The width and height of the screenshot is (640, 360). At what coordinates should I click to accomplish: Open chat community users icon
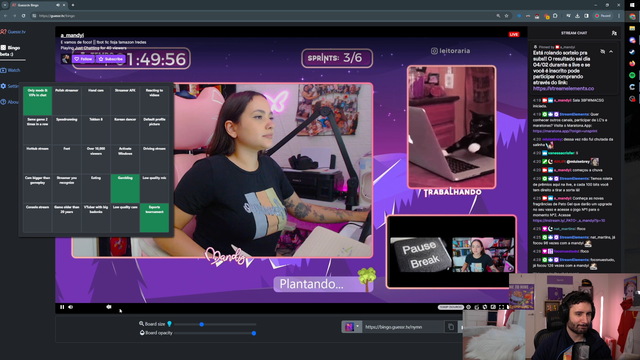614,33
